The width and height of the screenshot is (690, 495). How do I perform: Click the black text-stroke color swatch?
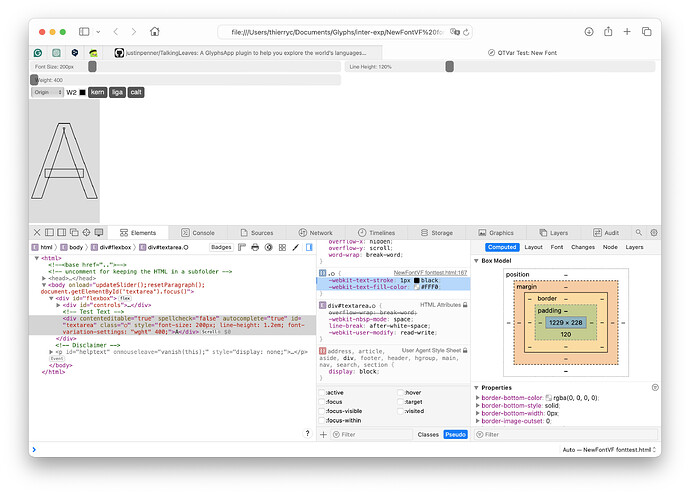416,280
